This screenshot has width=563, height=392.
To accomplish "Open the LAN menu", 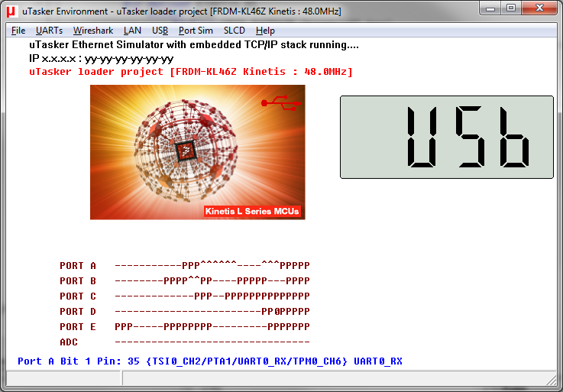I will 132,31.
